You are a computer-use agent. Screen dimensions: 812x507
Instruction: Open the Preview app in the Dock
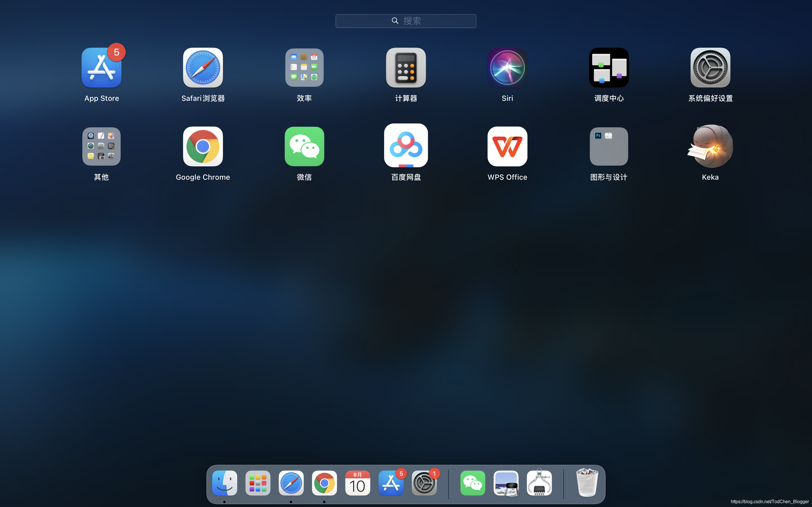506,483
